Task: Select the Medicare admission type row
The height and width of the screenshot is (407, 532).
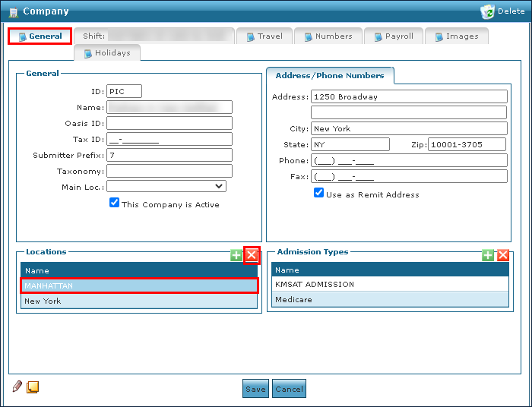Action: click(x=390, y=299)
